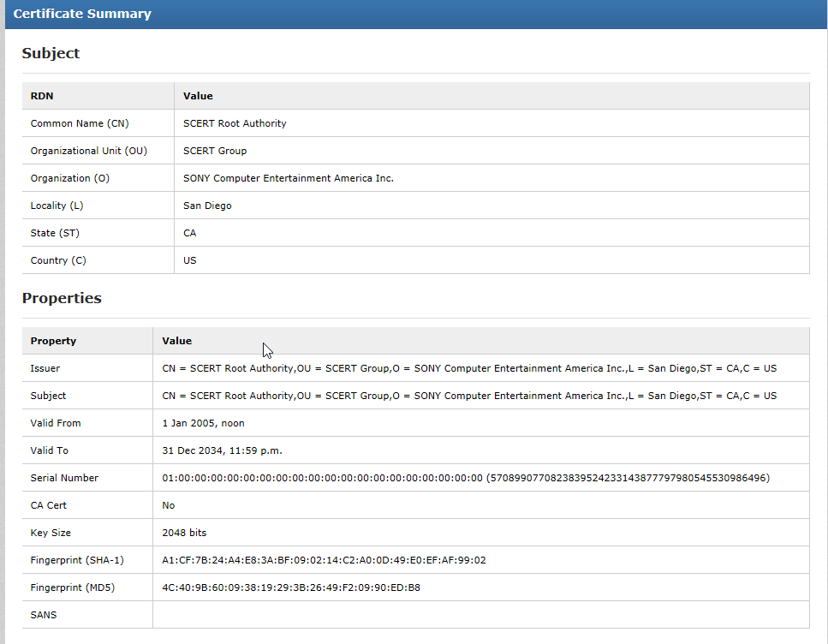Select the San Diego locality value
The height and width of the screenshot is (644, 828).
coord(207,206)
